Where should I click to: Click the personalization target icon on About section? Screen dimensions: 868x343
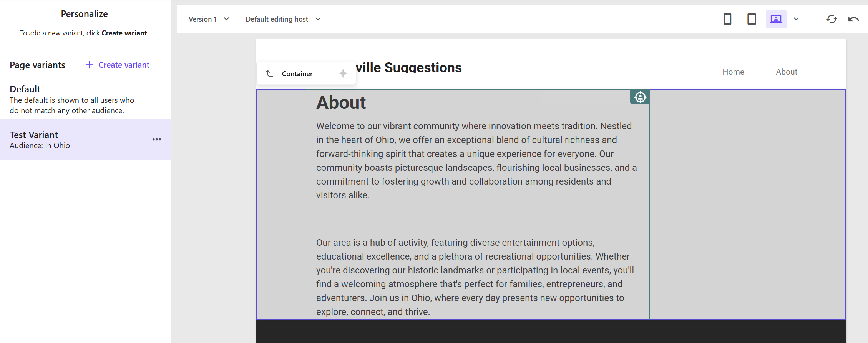click(640, 97)
